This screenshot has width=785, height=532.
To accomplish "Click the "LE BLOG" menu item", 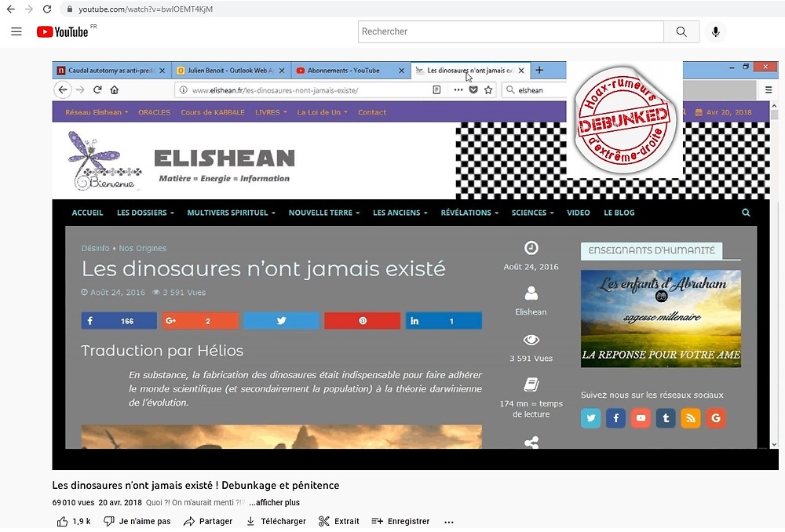I will (x=619, y=213).
